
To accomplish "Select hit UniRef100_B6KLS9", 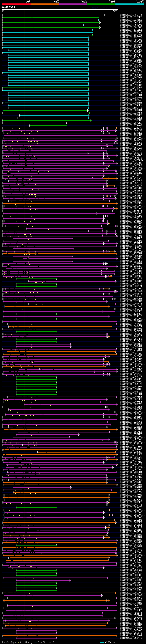I will point(131,130).
